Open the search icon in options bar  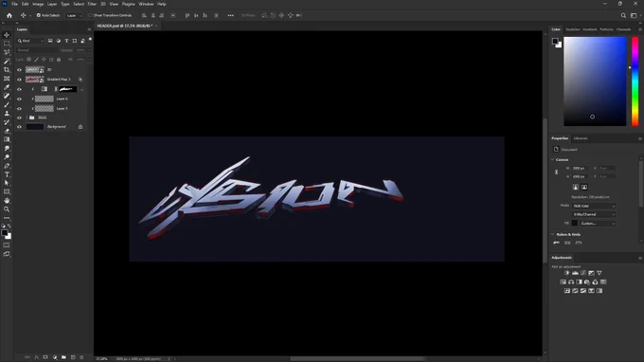click(623, 15)
